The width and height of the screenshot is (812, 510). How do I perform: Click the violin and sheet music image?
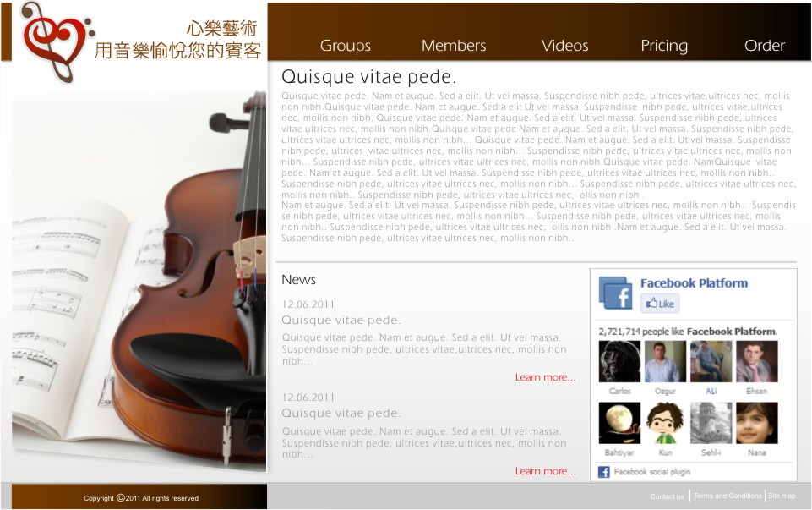[x=139, y=280]
